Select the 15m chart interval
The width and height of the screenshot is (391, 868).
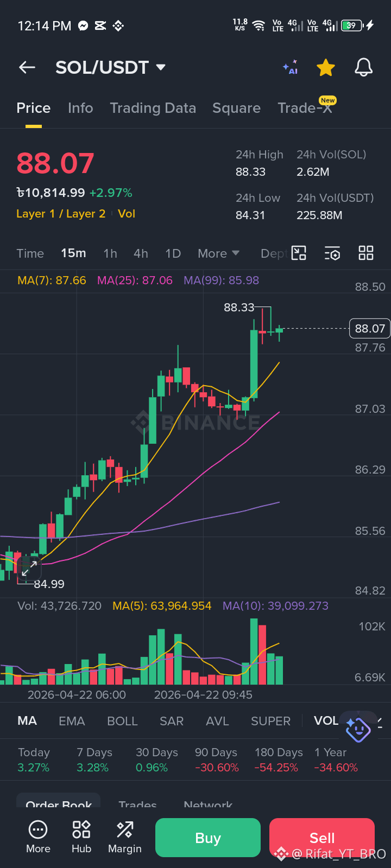coord(73,253)
